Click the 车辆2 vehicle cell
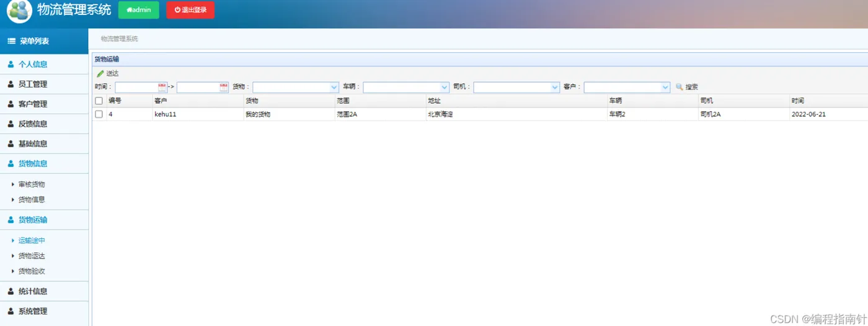This screenshot has width=868, height=326. (x=652, y=114)
